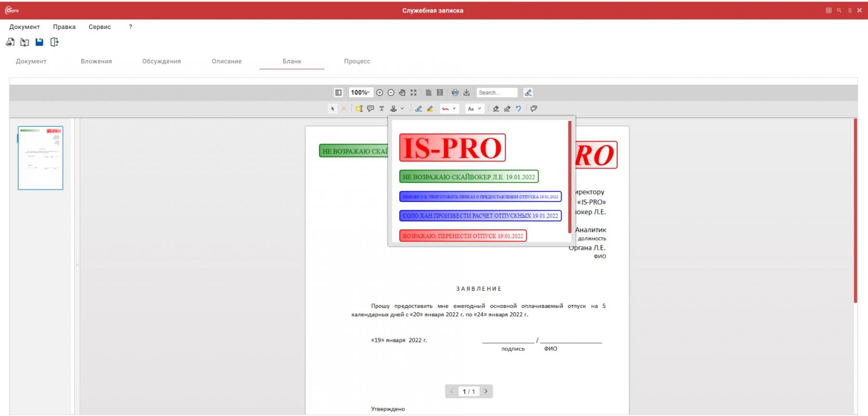Click the green stamp placed on the document
Viewport: 868px width, 416px height.
(x=353, y=151)
